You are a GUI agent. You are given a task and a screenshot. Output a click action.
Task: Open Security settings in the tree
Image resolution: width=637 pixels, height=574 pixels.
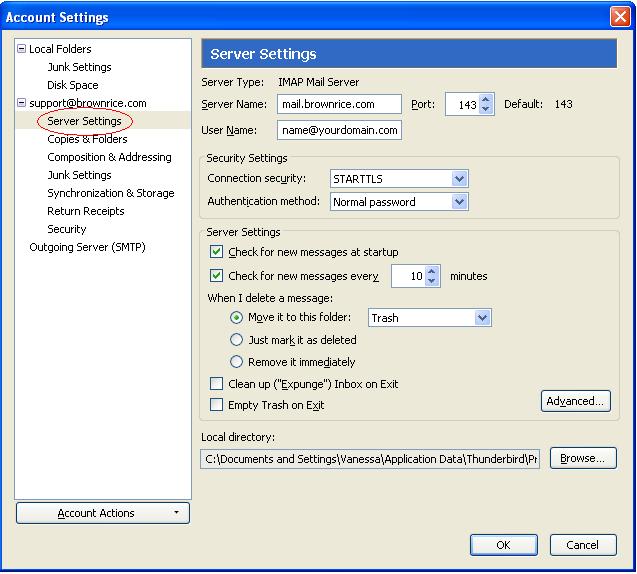[67, 229]
